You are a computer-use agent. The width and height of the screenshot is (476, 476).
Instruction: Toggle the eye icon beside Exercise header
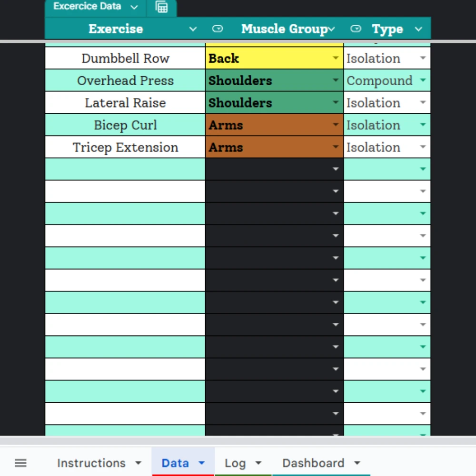[218, 29]
